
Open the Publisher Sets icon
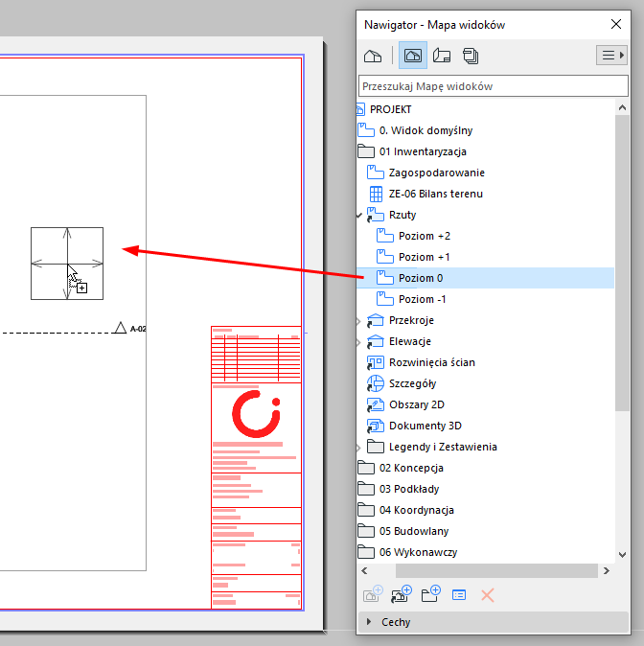click(x=471, y=56)
